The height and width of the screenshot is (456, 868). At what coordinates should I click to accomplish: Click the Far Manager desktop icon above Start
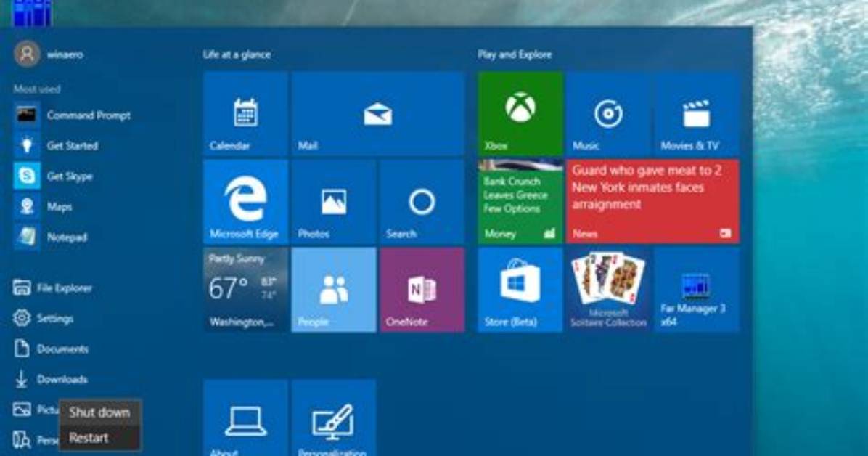(33, 13)
